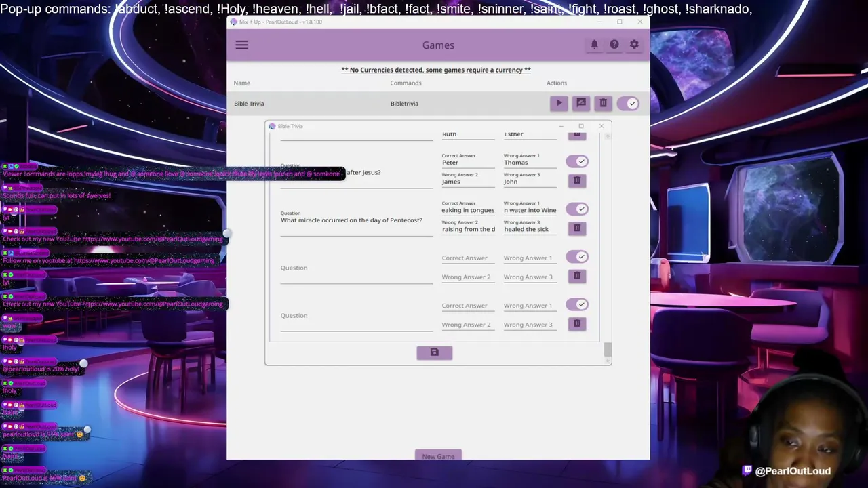The image size is (868, 488).
Task: Disable the question with Peter answer
Action: [577, 161]
